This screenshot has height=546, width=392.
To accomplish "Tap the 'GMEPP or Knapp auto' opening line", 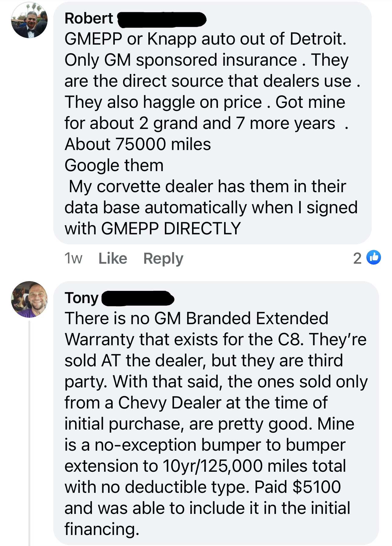I will pos(206,39).
